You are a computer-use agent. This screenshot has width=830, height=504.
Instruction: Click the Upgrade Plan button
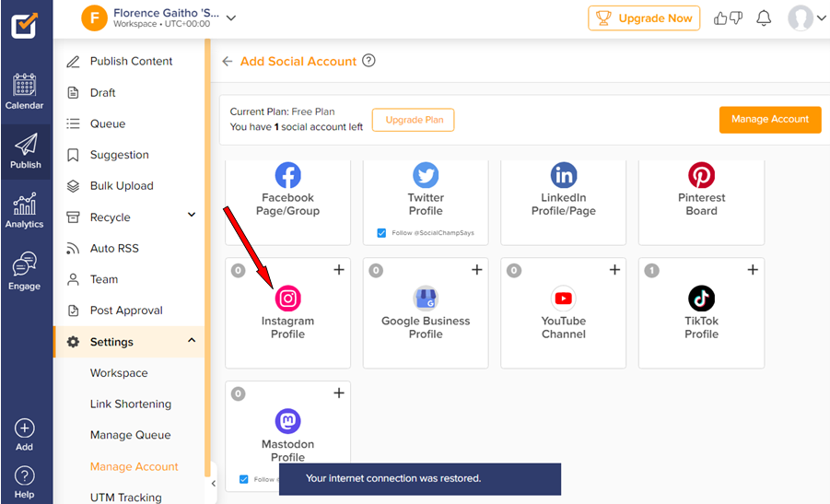[413, 120]
